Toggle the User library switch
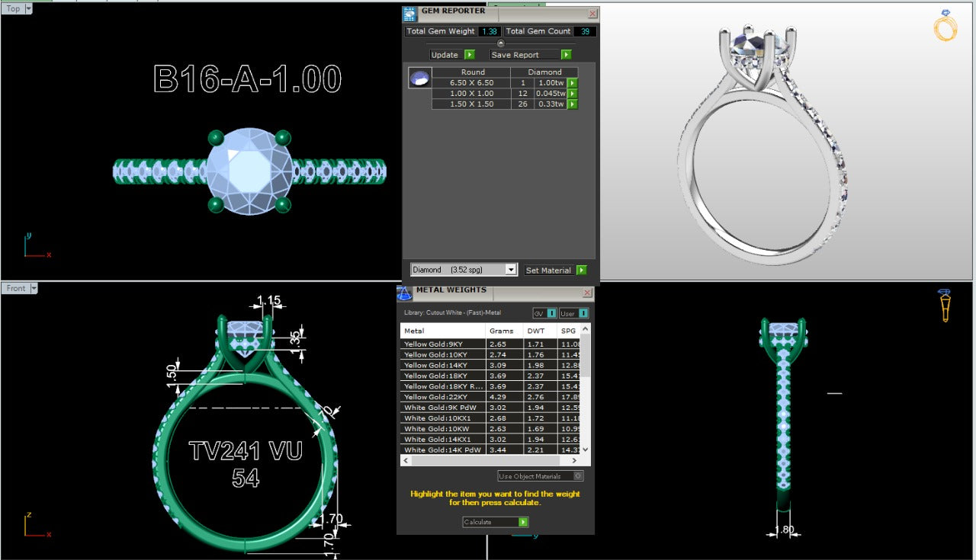This screenshot has height=560, width=976. pyautogui.click(x=573, y=313)
